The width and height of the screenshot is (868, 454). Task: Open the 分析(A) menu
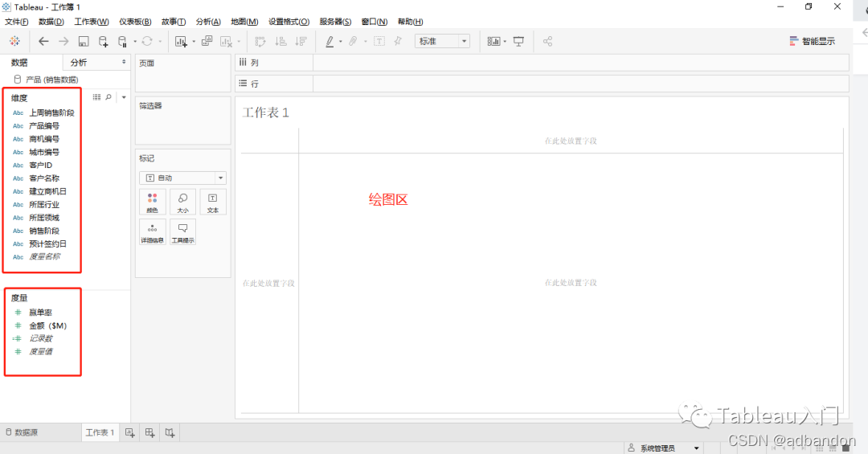click(208, 22)
